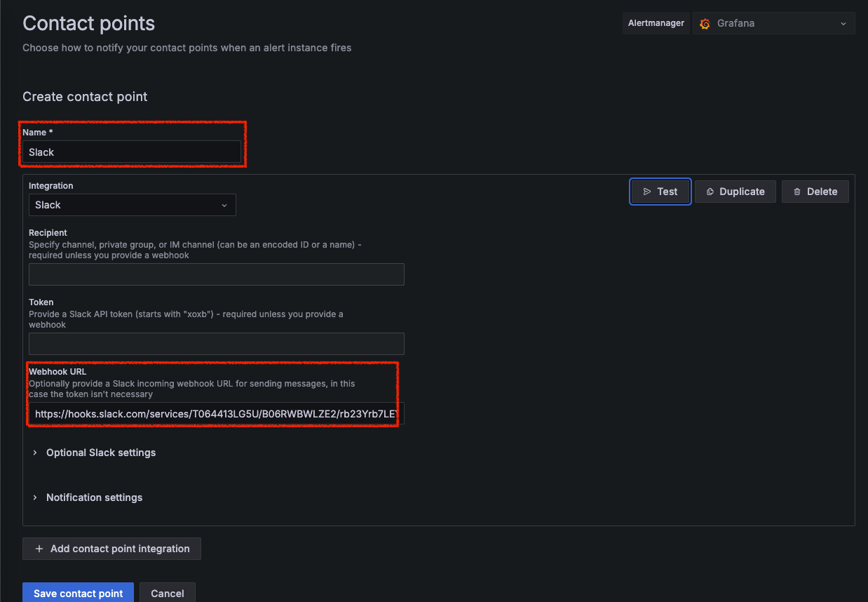This screenshot has height=602, width=868.
Task: Click the play icon on Test button
Action: click(x=647, y=192)
